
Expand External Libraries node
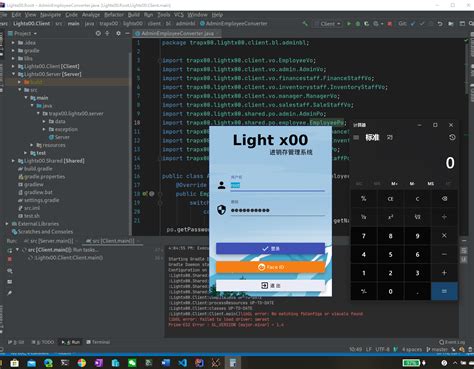pyautogui.click(x=7, y=224)
